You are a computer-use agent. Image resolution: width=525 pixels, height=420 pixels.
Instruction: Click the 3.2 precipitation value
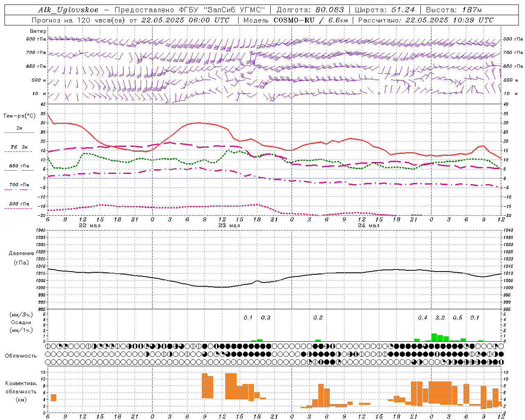tap(440, 317)
